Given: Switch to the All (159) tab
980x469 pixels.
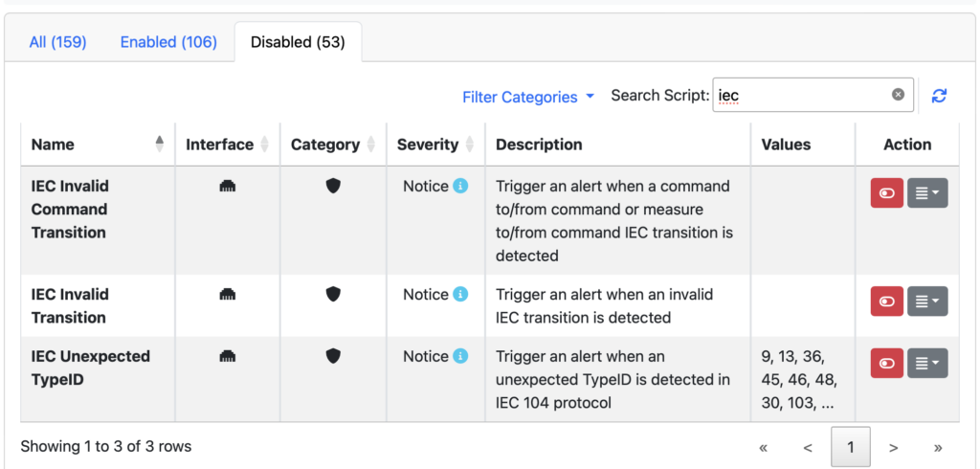Looking at the screenshot, I should click(57, 42).
